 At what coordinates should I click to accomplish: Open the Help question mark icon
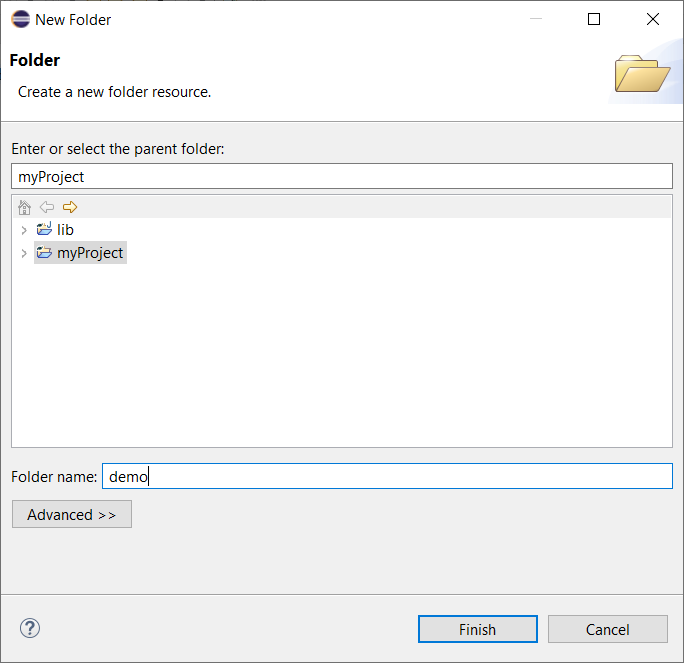[x=30, y=628]
